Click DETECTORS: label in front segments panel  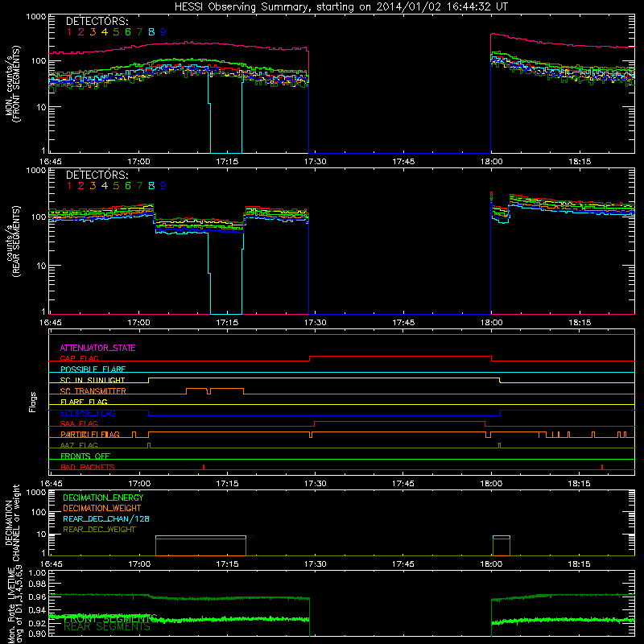click(97, 22)
